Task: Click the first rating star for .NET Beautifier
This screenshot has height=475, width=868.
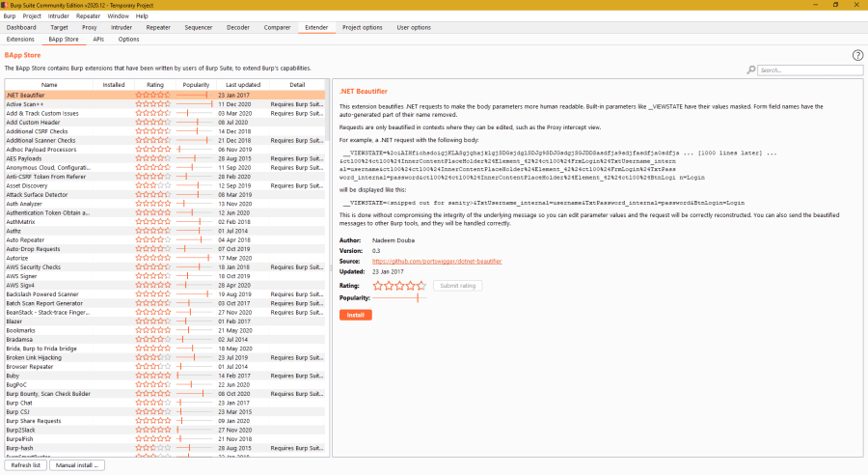Action: tap(140, 96)
